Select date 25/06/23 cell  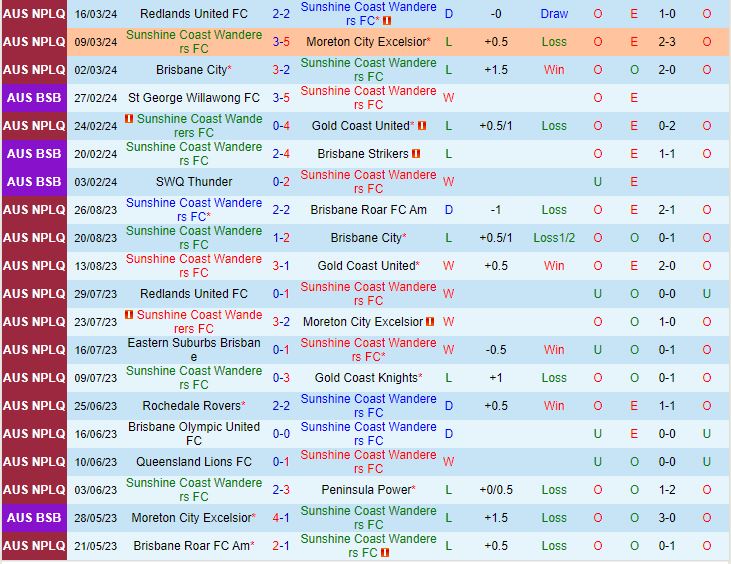click(96, 406)
